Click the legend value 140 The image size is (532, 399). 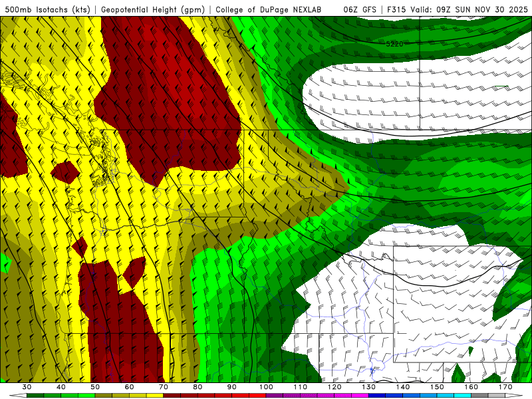[x=403, y=387]
